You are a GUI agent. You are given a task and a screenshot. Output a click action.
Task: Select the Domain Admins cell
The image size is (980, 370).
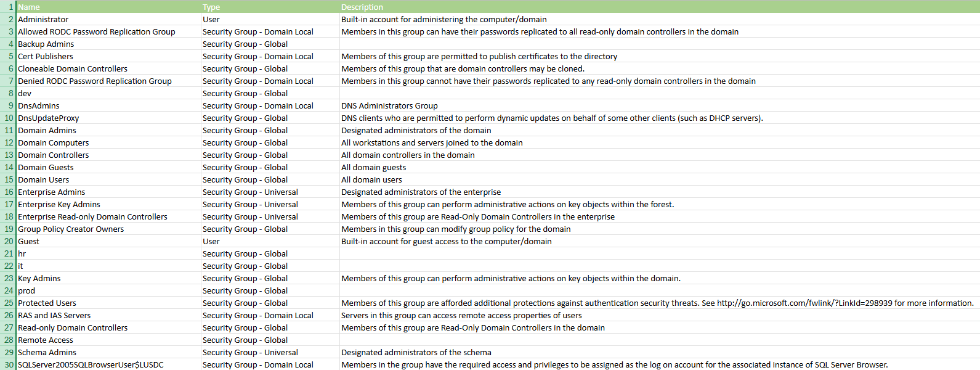[108, 130]
